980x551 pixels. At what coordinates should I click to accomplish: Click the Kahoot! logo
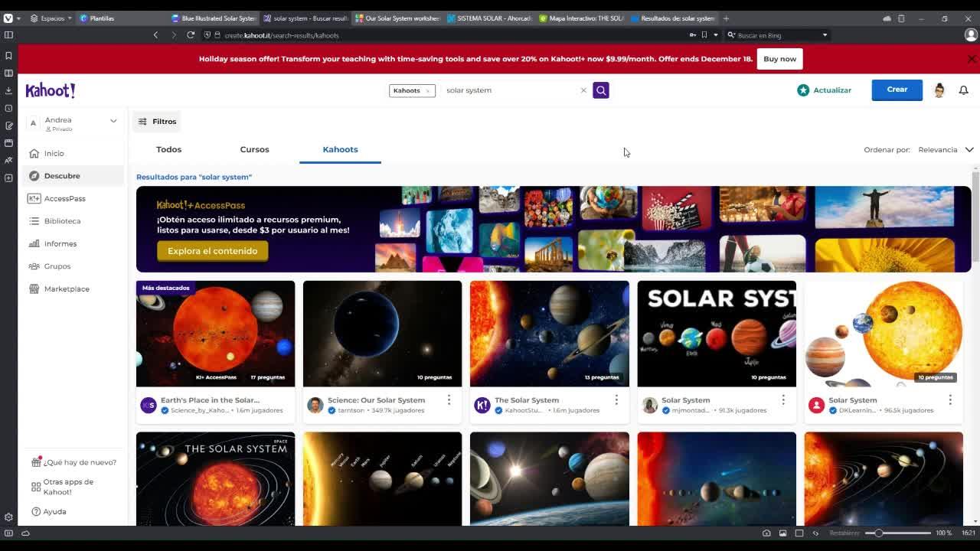[51, 90]
